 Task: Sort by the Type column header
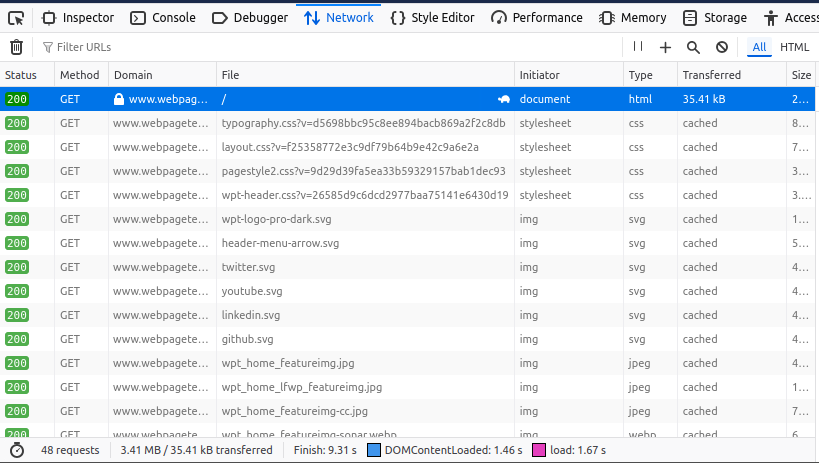point(650,75)
